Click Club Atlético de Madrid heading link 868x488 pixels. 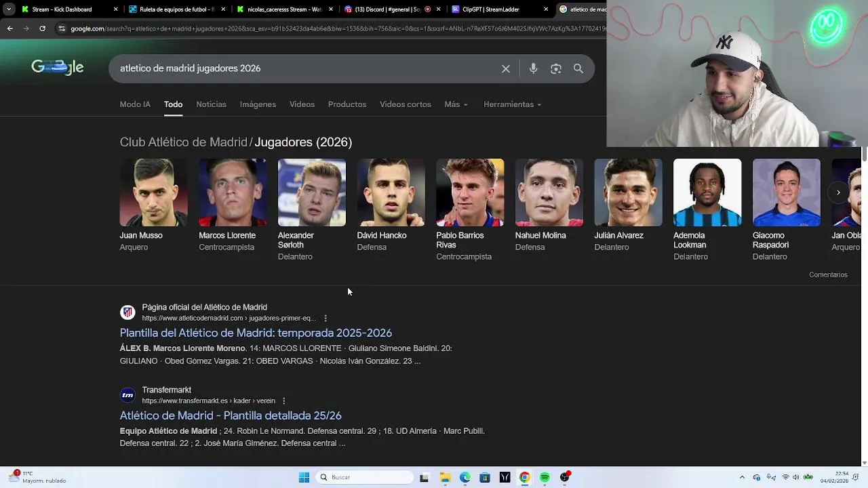point(184,142)
